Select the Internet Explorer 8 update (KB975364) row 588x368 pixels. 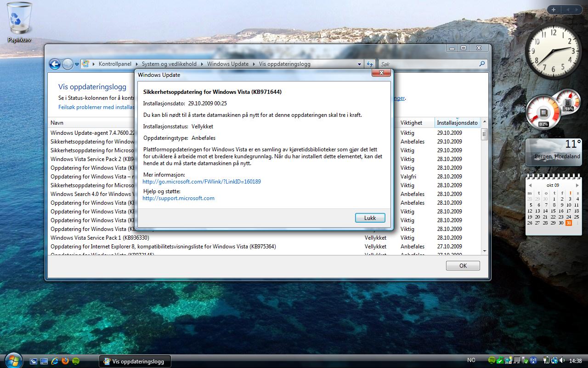265,247
